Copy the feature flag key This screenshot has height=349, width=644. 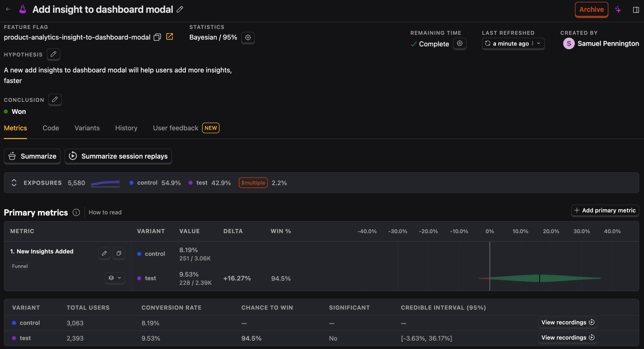(x=157, y=37)
